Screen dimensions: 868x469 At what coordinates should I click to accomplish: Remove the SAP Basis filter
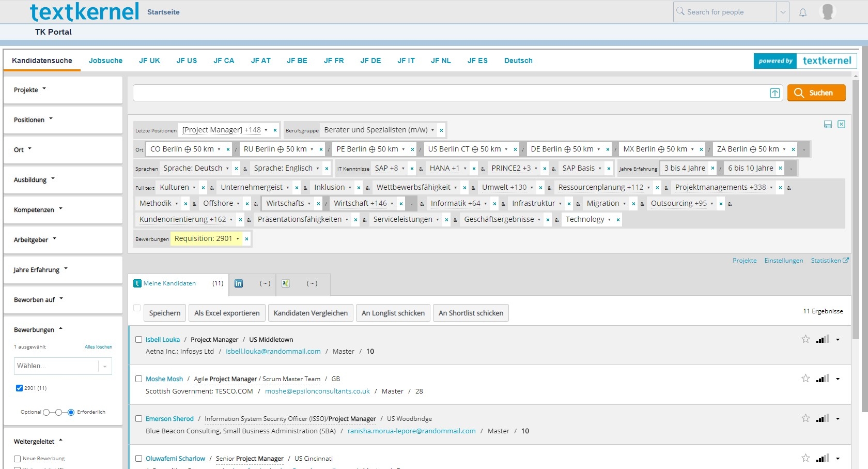609,169
